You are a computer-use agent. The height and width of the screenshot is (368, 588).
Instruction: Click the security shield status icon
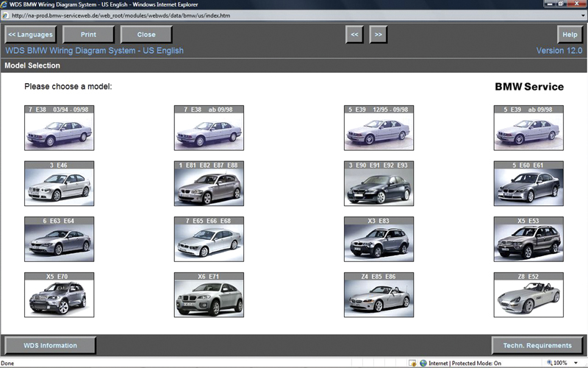click(x=412, y=363)
